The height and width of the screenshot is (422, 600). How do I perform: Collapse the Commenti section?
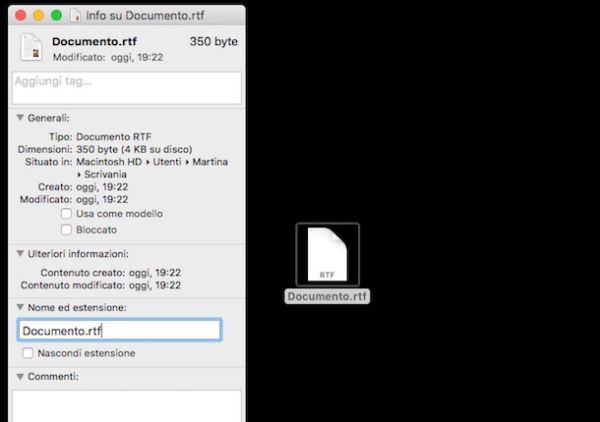[21, 376]
